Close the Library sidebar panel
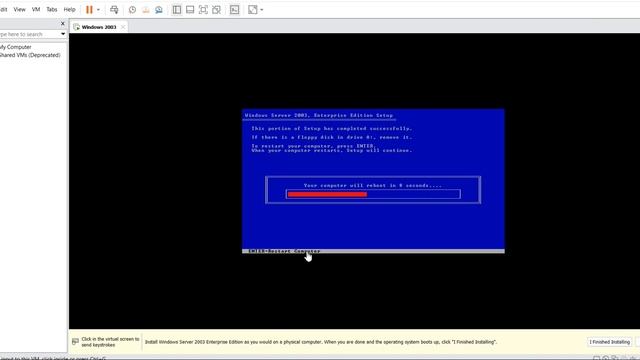Screen dimensions: 640x360 click(x=62, y=24)
